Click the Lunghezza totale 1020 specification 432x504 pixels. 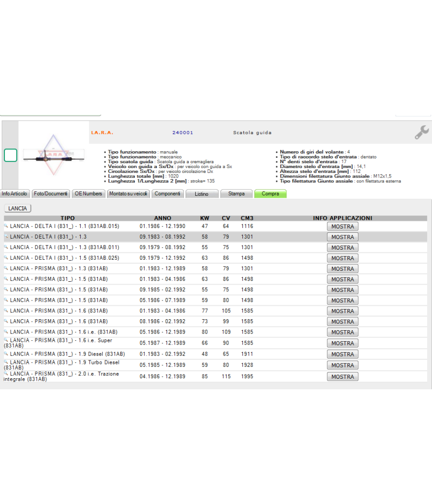coord(144,176)
